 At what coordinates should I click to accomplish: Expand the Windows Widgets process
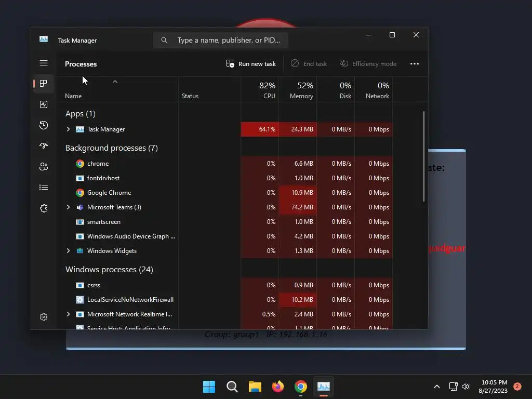68,251
